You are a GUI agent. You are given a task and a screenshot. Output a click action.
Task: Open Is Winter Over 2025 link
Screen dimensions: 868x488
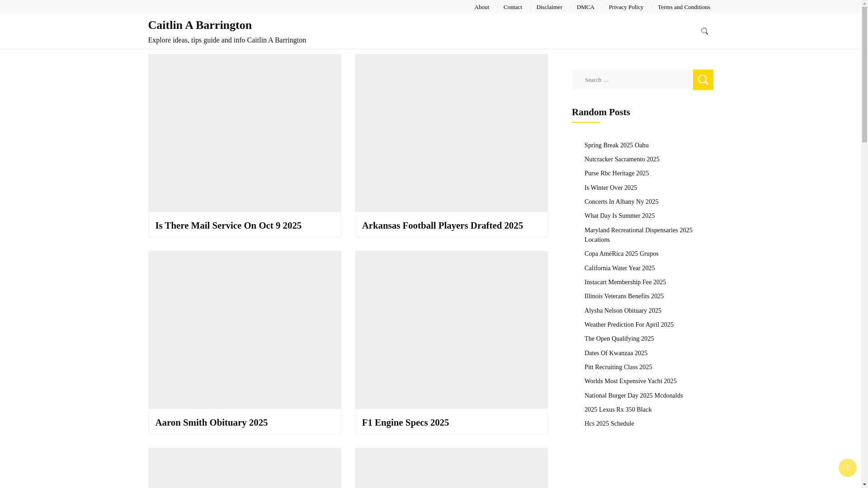coord(611,188)
